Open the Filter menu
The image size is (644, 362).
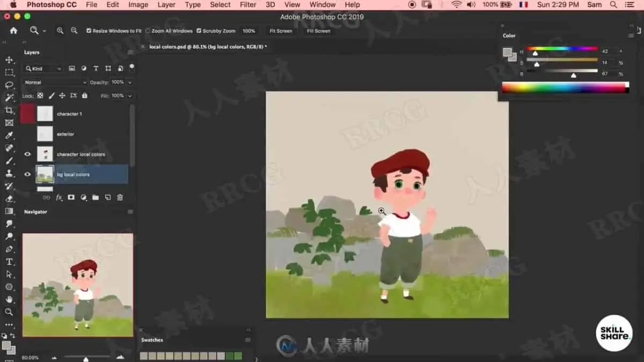click(248, 4)
